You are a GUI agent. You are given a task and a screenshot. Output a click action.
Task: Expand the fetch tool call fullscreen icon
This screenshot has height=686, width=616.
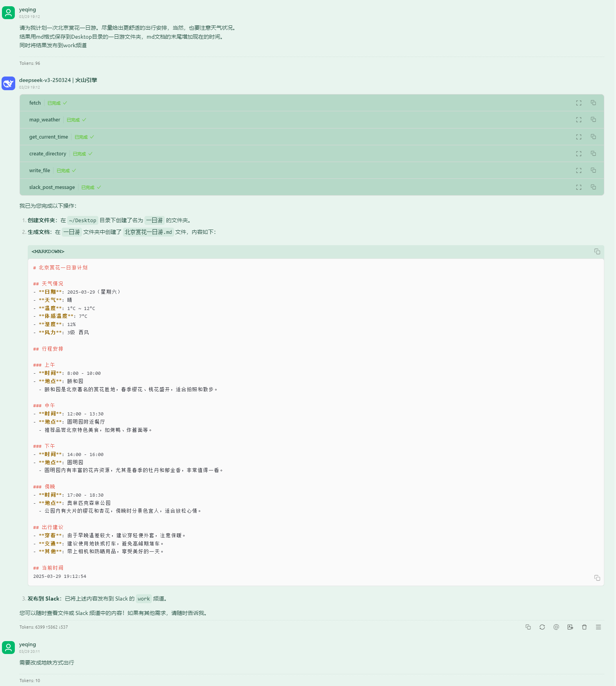pyautogui.click(x=579, y=103)
